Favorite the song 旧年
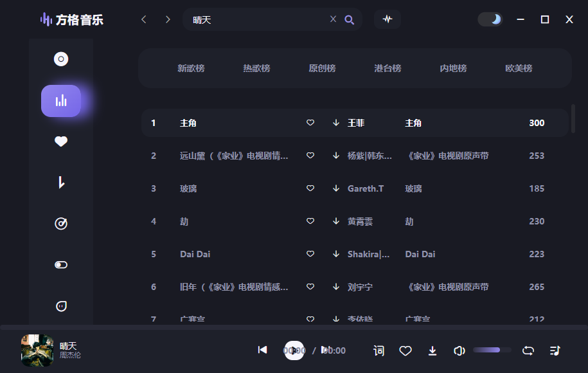 (310, 287)
